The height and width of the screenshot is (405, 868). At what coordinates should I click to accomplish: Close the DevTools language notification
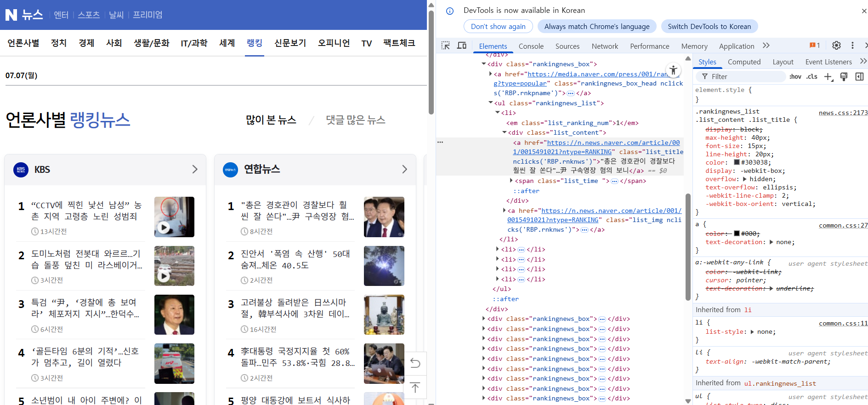[864, 11]
